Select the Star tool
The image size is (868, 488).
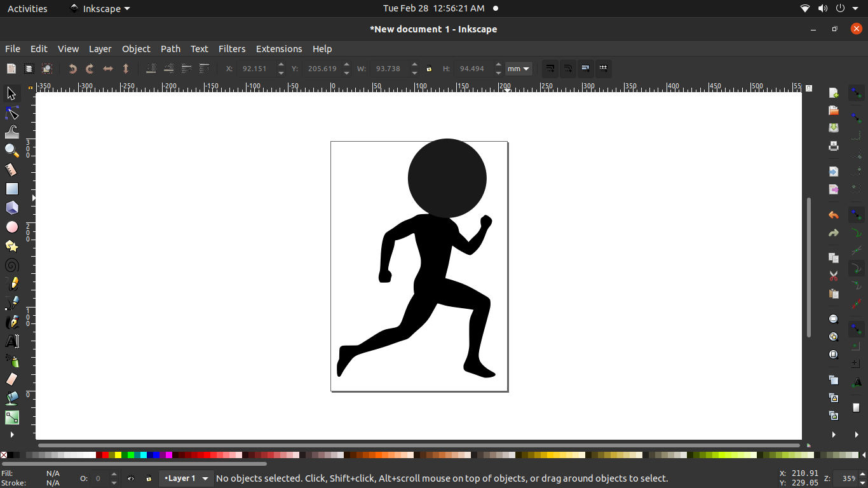[11, 246]
